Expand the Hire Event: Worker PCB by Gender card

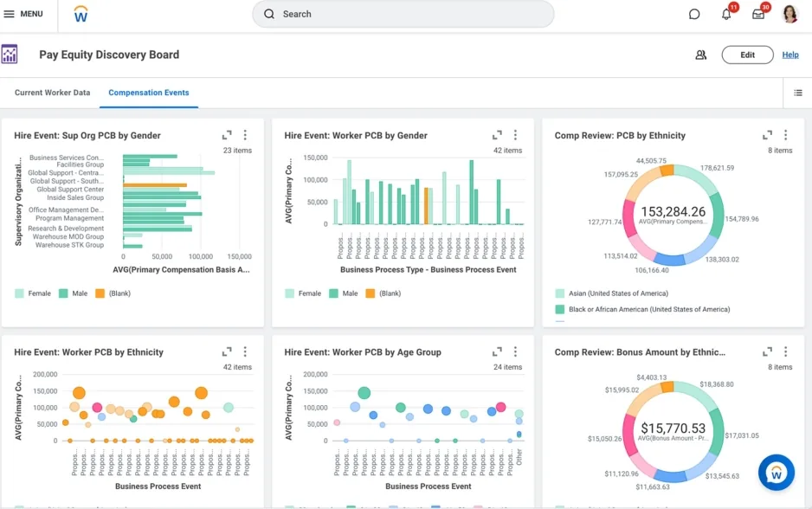(497, 135)
